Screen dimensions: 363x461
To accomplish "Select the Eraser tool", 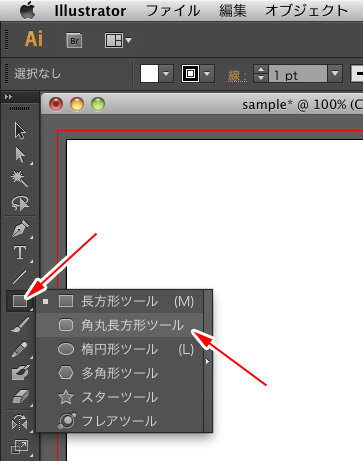I will click(x=20, y=397).
